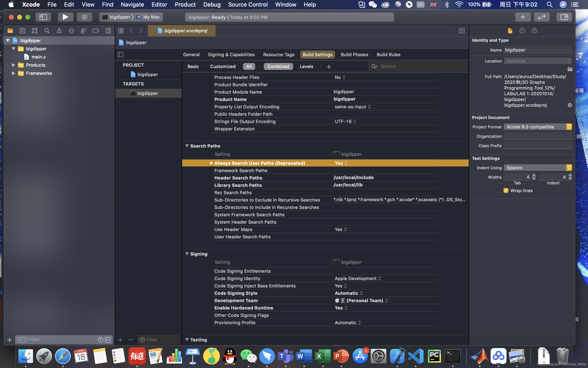The height and width of the screenshot is (368, 588).
Task: Click the build settings Search field
Action: [418, 66]
